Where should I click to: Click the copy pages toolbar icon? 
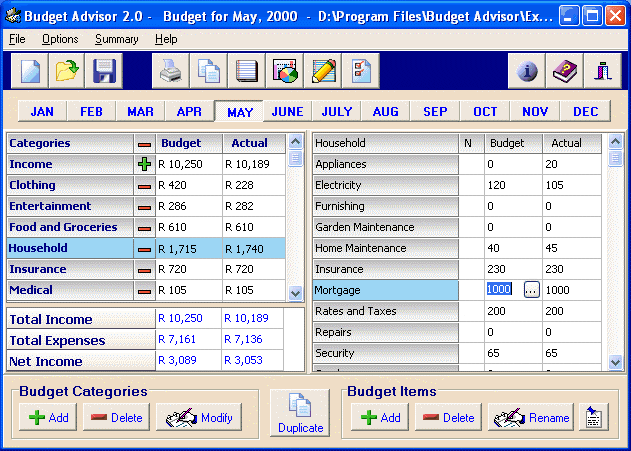point(208,71)
